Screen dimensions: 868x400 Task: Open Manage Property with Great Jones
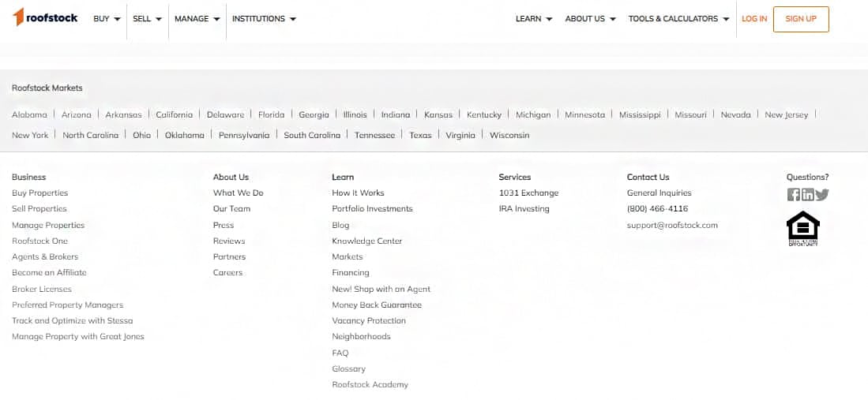(x=78, y=336)
